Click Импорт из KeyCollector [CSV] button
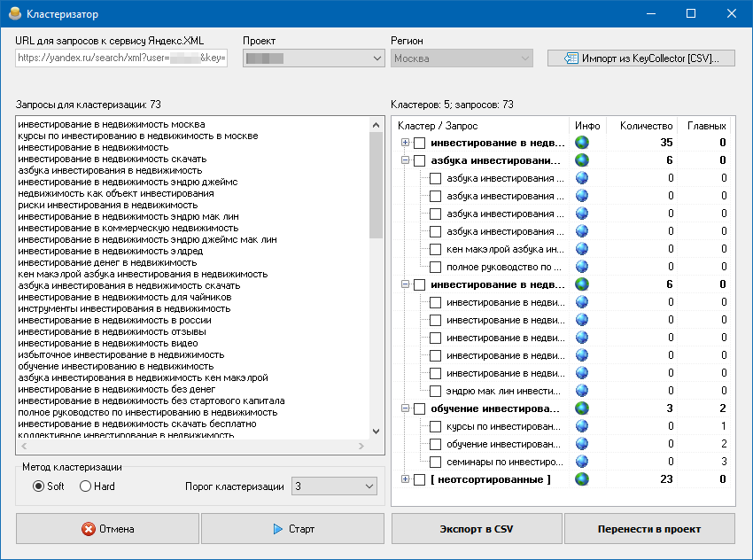Viewport: 753px width, 560px height. [x=641, y=58]
